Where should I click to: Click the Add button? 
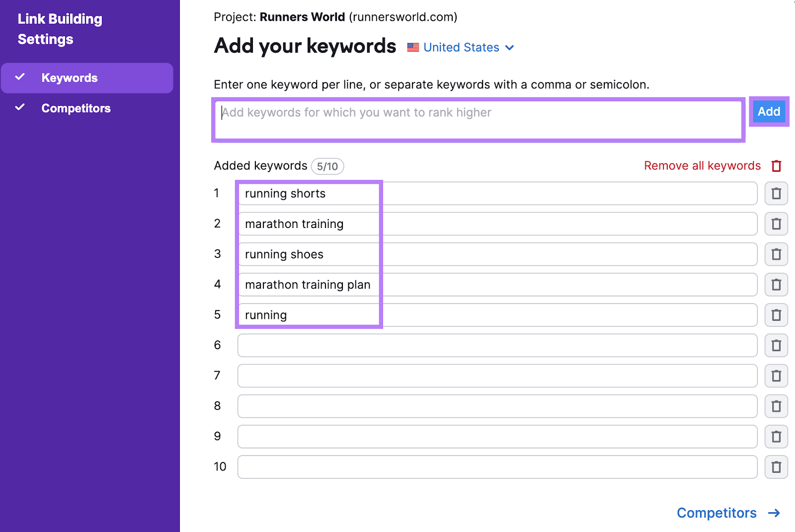click(x=768, y=112)
